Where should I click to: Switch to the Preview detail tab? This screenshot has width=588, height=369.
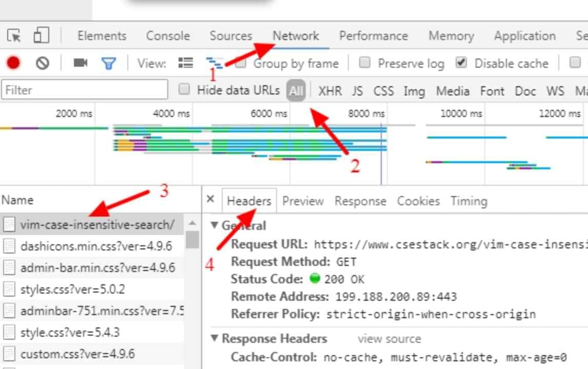[x=303, y=201]
